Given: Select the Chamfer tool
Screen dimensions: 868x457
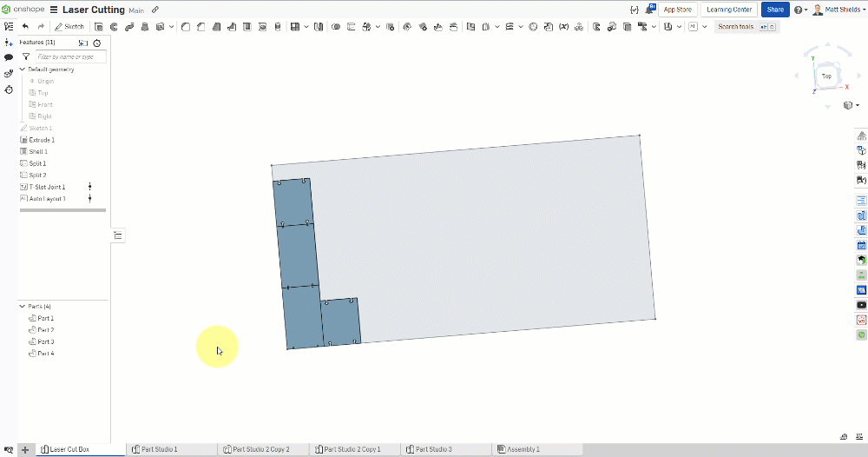Looking at the screenshot, I should 201,27.
